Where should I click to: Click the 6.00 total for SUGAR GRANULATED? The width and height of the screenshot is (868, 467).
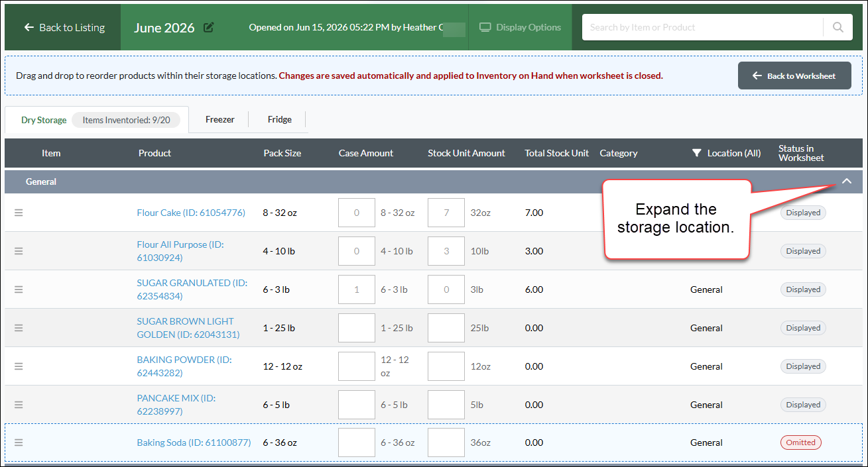534,289
